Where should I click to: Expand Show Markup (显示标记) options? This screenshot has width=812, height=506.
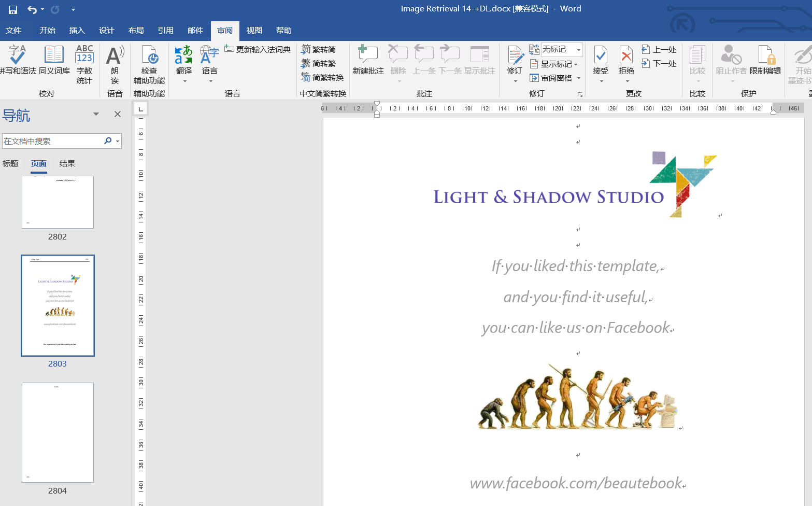pos(554,64)
